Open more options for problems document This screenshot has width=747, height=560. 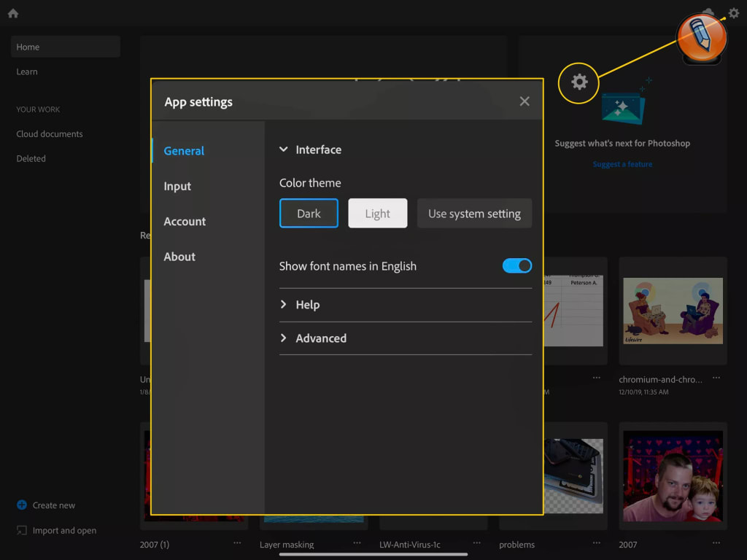(597, 542)
